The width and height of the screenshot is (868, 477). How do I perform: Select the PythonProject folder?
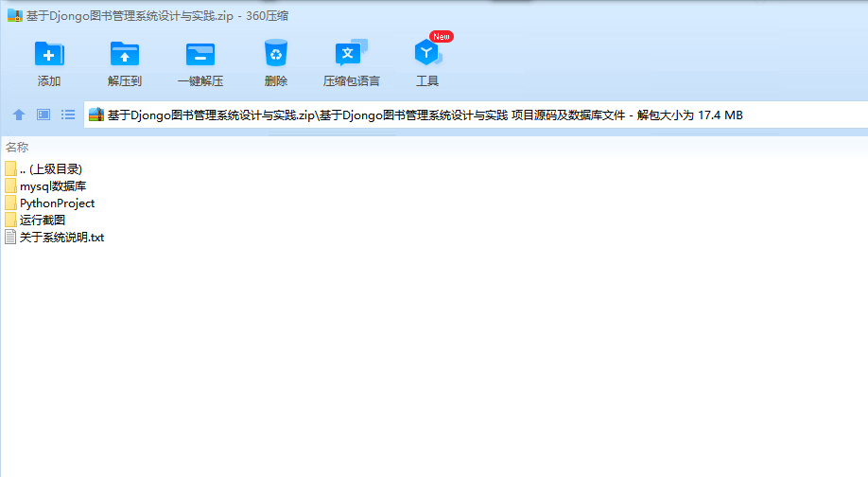[x=50, y=203]
